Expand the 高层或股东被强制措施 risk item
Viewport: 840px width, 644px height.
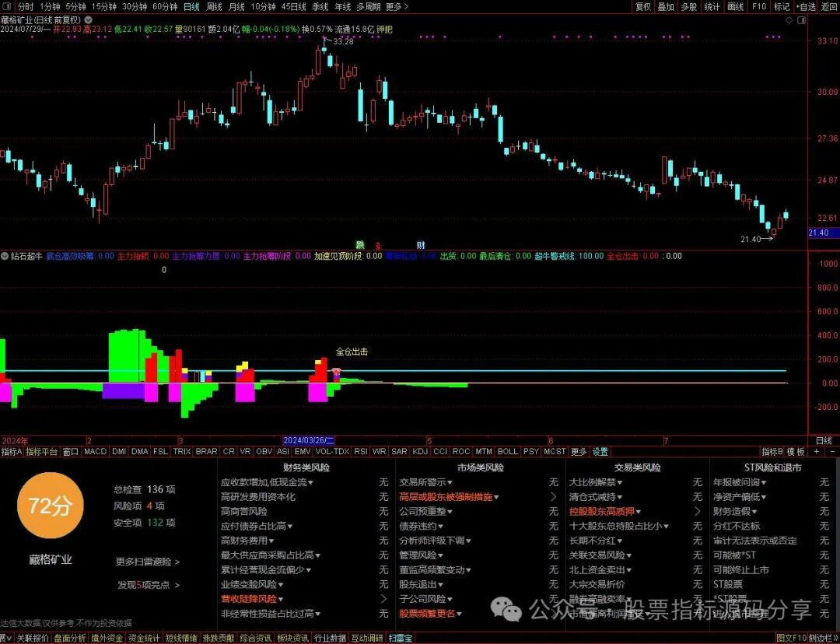pos(449,497)
